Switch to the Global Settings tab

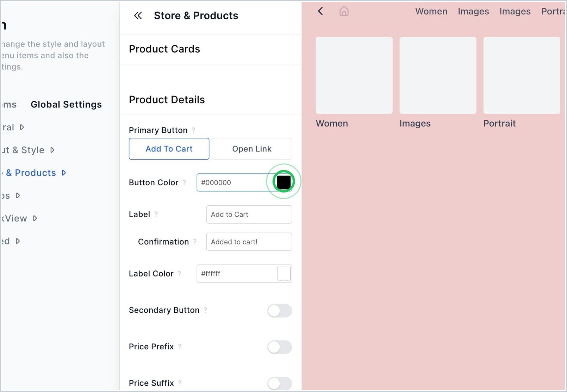pyautogui.click(x=66, y=105)
